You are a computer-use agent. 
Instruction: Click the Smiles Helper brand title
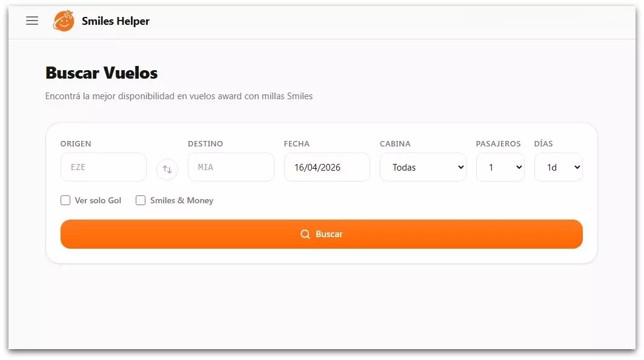click(116, 21)
